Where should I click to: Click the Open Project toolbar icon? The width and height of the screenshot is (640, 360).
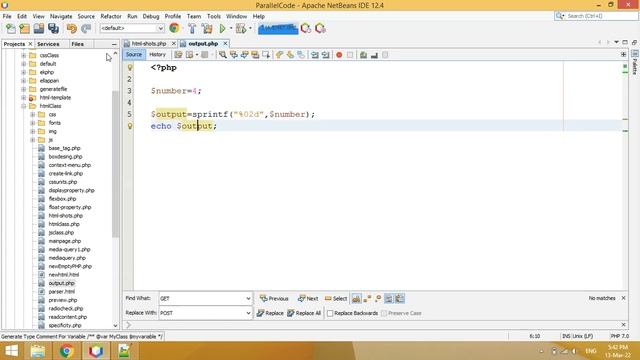(39, 29)
